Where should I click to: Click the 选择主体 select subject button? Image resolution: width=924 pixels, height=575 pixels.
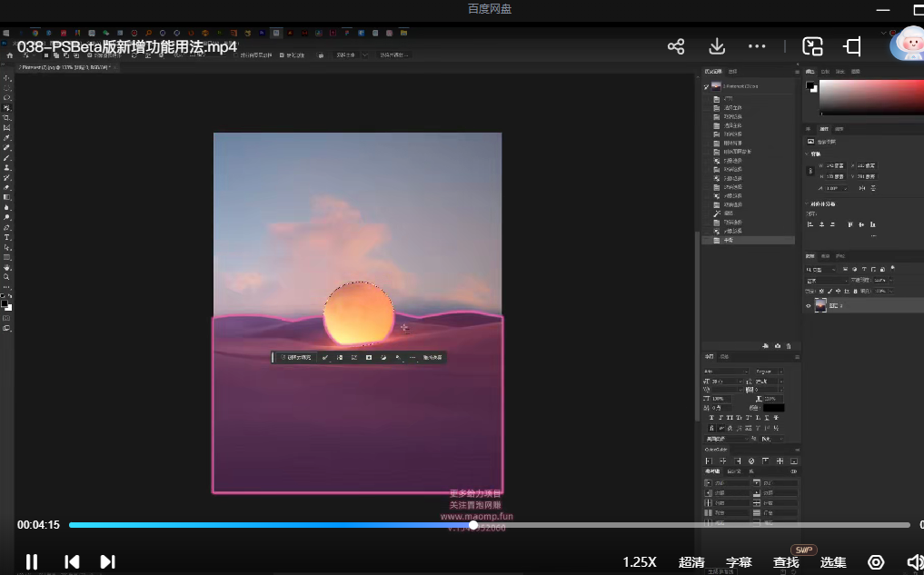(x=346, y=55)
